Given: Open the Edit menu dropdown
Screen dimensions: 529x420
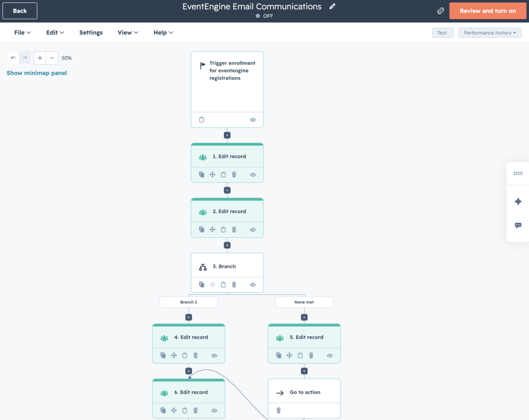Looking at the screenshot, I should [55, 32].
